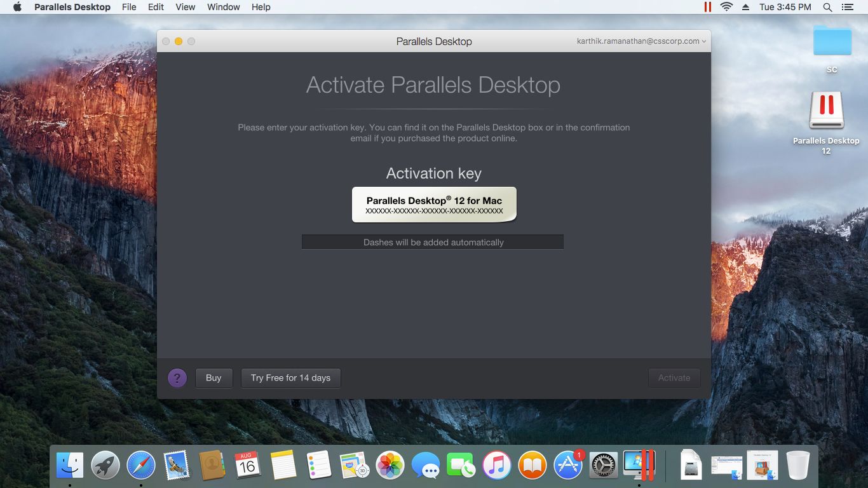Restore the minimized window beside the disk image in the Dock
The width and height of the screenshot is (868, 488).
(727, 466)
